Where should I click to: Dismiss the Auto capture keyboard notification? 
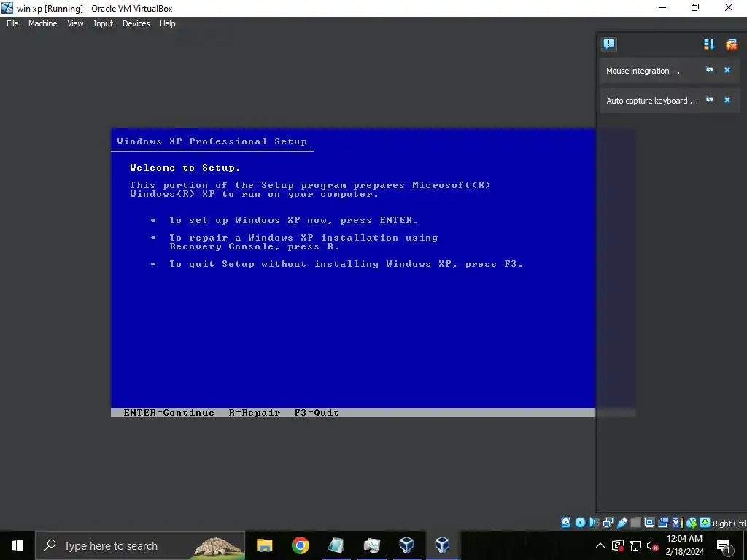(x=727, y=100)
